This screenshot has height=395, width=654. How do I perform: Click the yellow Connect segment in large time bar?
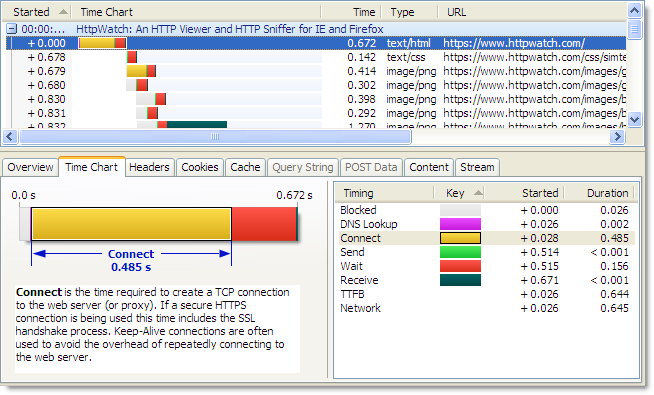(x=131, y=224)
